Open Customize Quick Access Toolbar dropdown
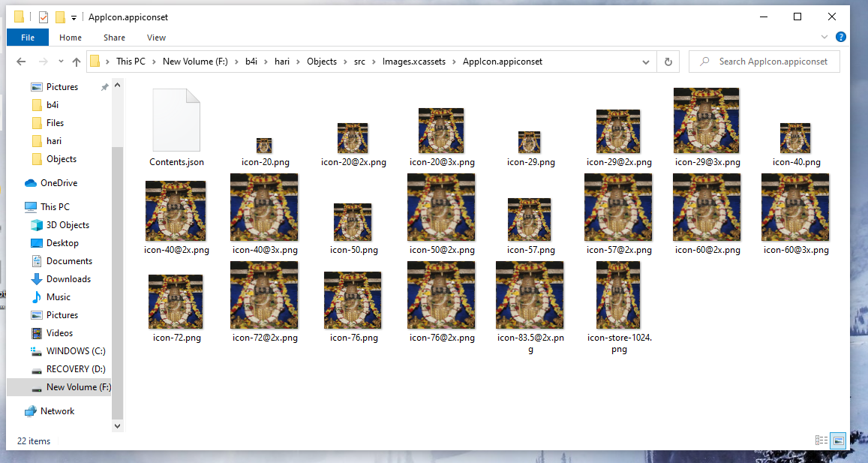The height and width of the screenshot is (463, 868). pyautogui.click(x=74, y=18)
